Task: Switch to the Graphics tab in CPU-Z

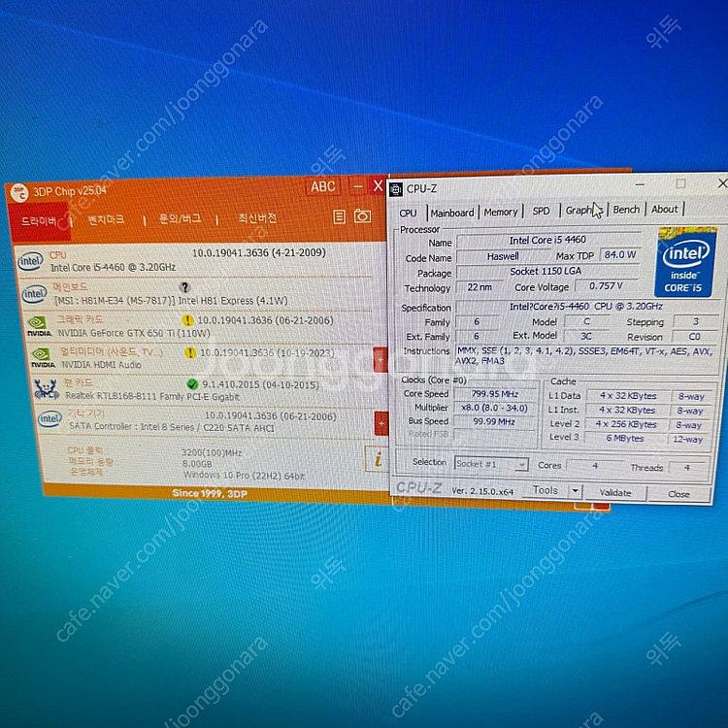Action: click(x=583, y=211)
